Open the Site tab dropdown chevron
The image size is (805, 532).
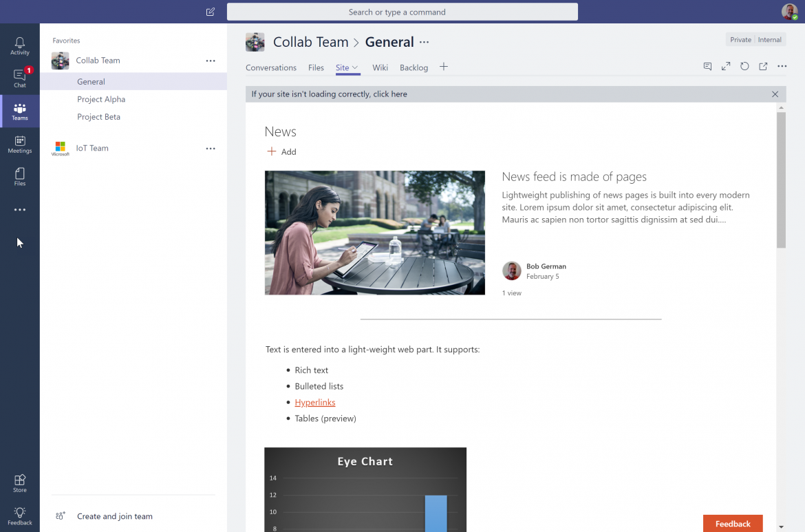click(356, 67)
